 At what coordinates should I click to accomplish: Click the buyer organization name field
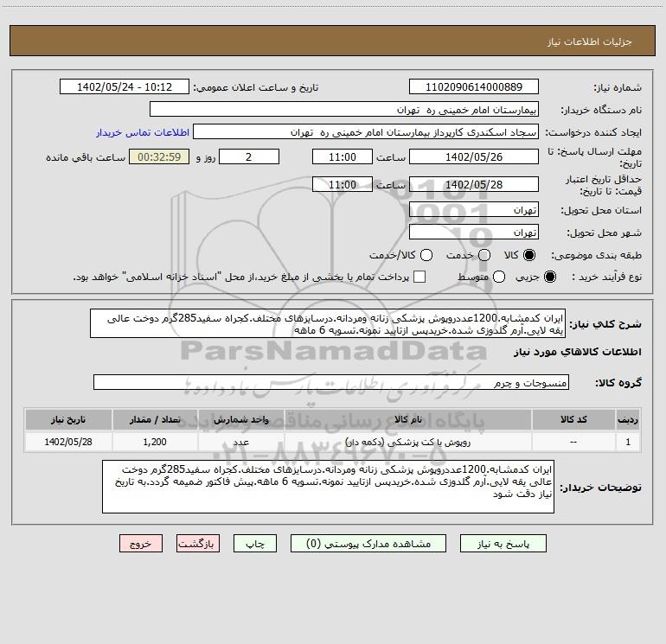tap(344, 110)
